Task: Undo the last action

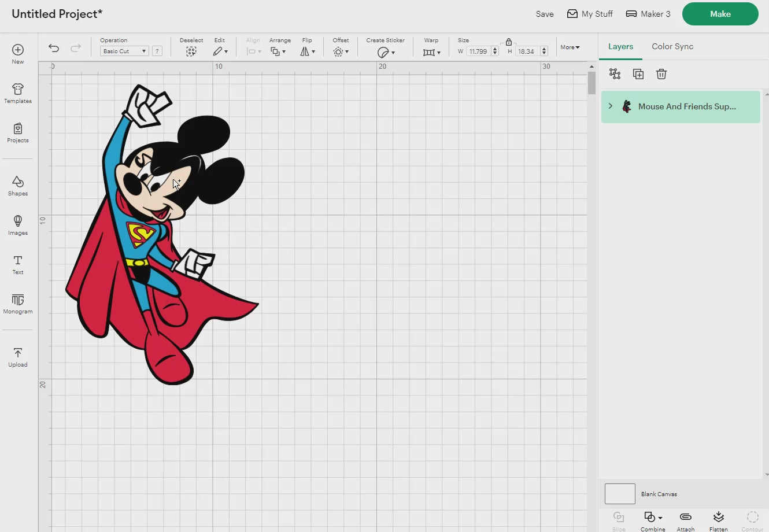Action: pyautogui.click(x=54, y=48)
